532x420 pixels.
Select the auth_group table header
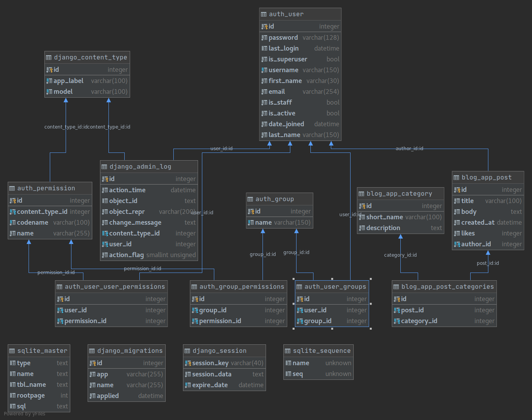click(x=280, y=199)
